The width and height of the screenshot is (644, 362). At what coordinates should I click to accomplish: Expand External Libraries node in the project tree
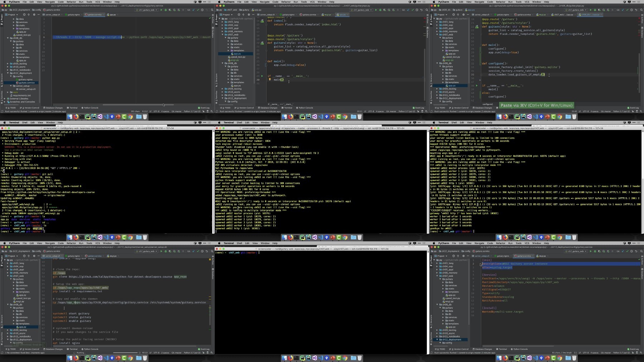5,98
